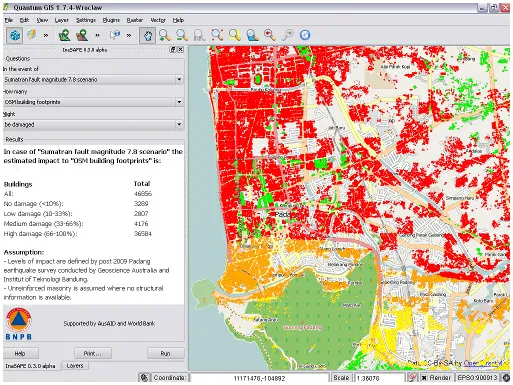This screenshot has width=513, height=385.
Task: Select the Pan Map hand tool
Action: (x=147, y=35)
